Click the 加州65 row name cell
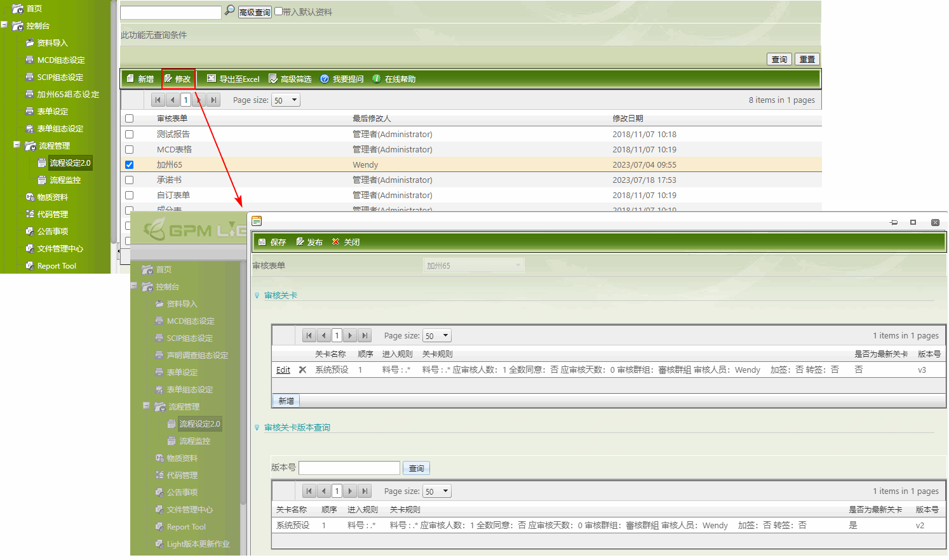This screenshot has height=560, width=949. pos(170,164)
